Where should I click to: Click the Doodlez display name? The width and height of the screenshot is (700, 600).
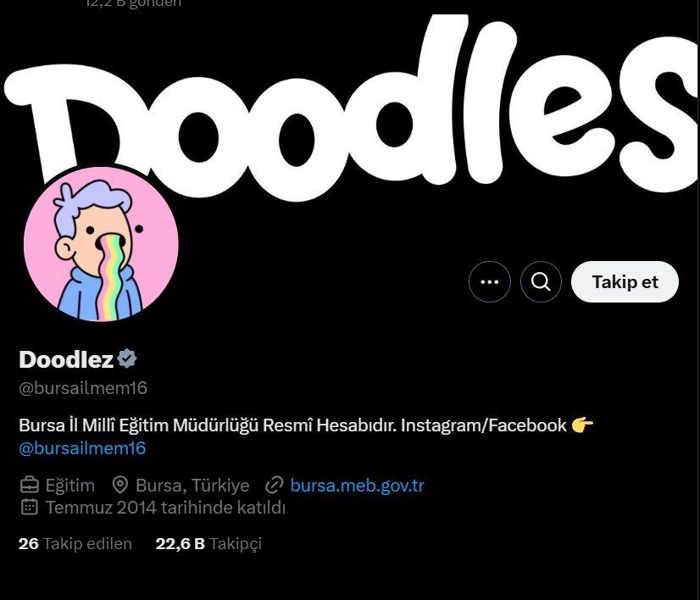click(66, 359)
